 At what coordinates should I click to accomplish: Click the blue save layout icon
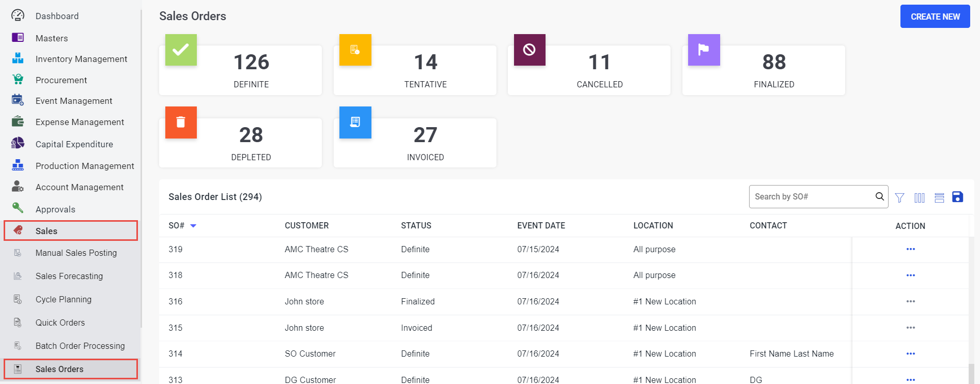pos(957,197)
